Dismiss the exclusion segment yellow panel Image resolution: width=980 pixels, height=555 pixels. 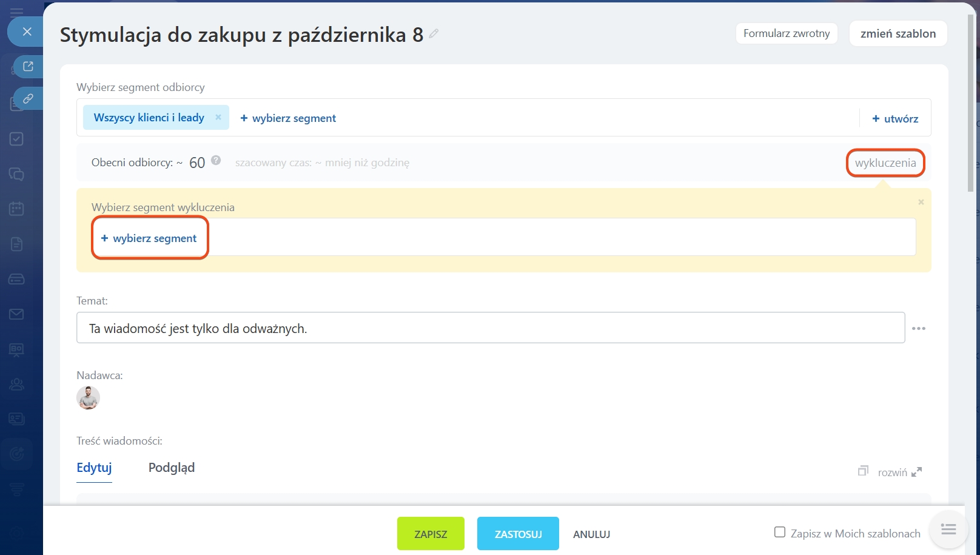[921, 202]
